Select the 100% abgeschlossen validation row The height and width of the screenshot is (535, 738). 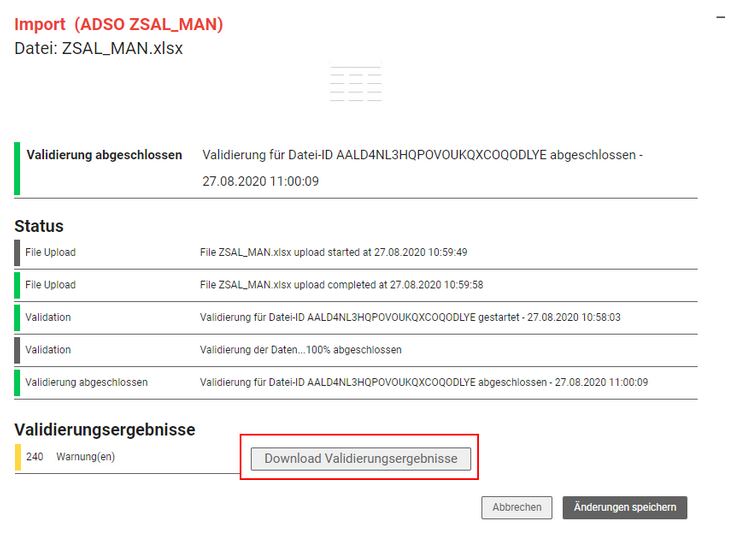[x=356, y=350]
